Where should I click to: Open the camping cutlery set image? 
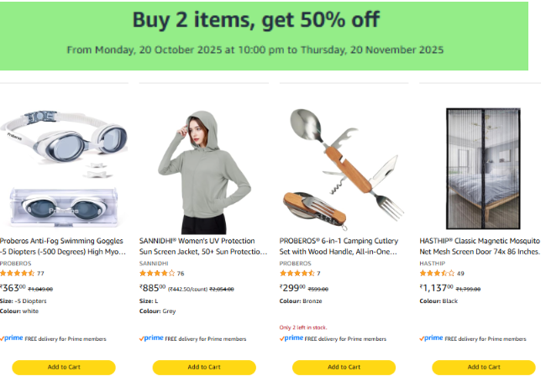(343, 168)
